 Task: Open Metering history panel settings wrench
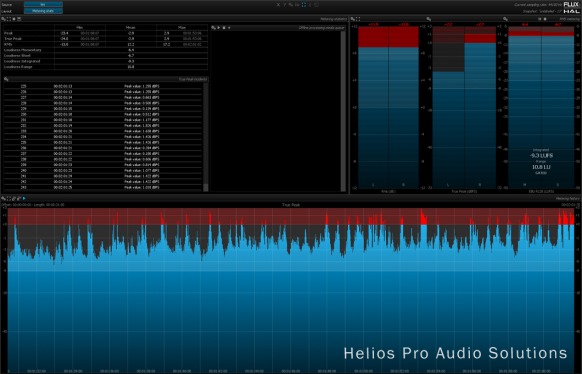3,199
